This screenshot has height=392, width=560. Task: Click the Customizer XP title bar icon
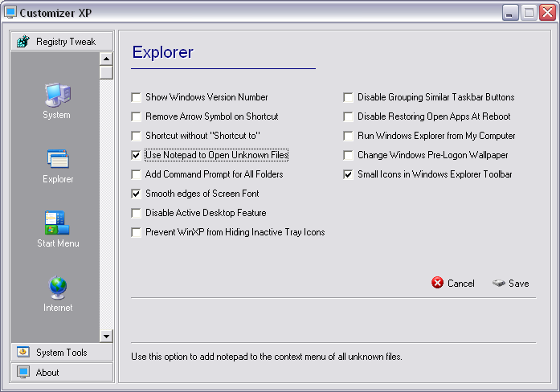tap(10, 13)
